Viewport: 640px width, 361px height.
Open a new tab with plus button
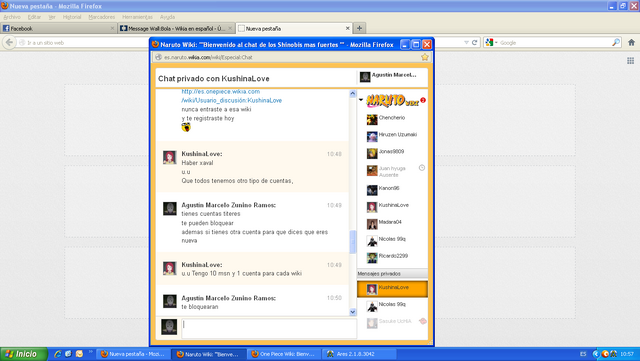click(x=359, y=28)
